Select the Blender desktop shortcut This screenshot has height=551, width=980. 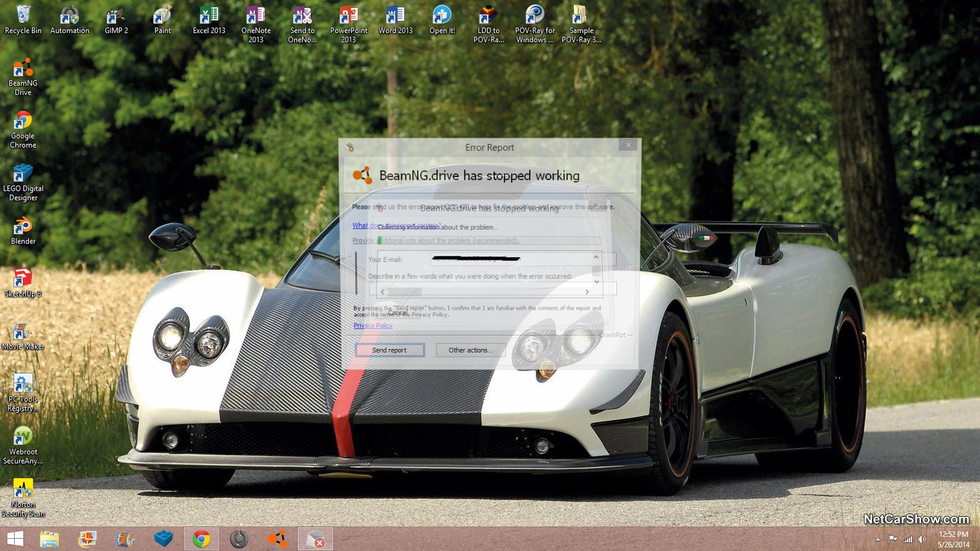click(x=23, y=230)
